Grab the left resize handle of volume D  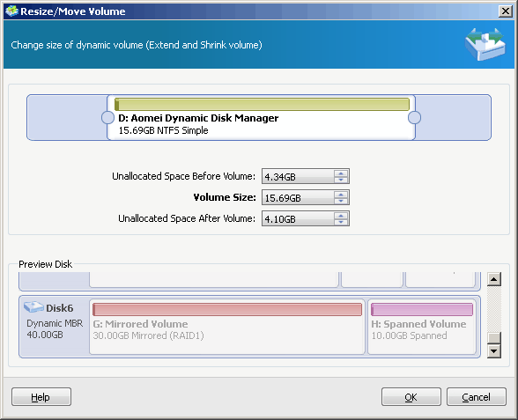[107, 118]
